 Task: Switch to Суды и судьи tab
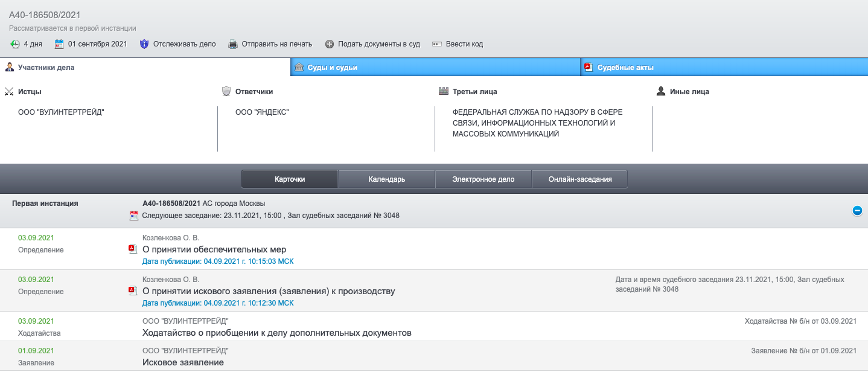[332, 68]
